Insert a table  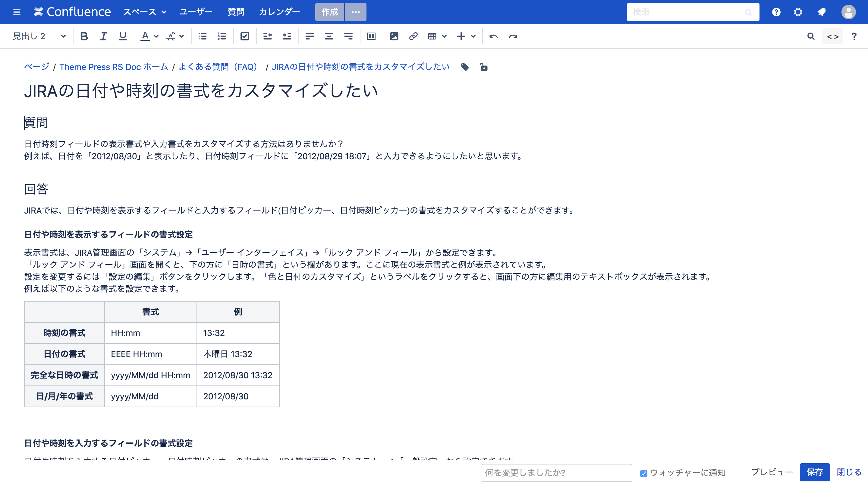(x=432, y=36)
